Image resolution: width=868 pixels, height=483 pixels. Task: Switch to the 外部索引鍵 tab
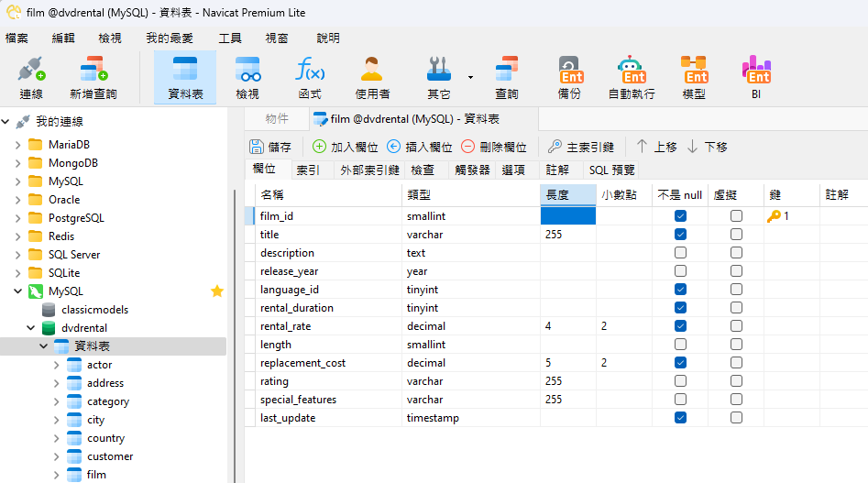369,170
